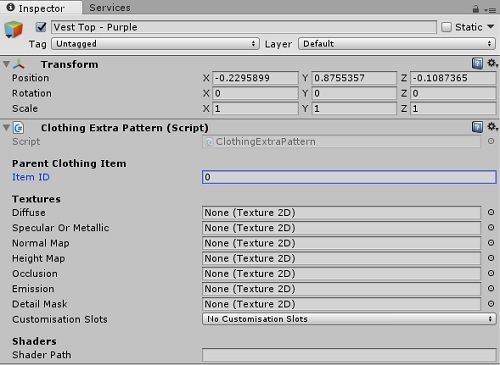Click the Position Y value field

[354, 78]
